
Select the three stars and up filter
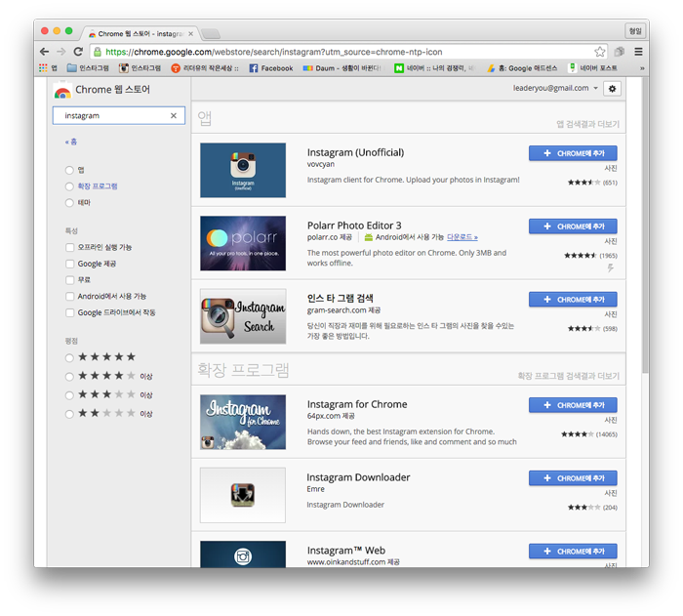(x=69, y=395)
